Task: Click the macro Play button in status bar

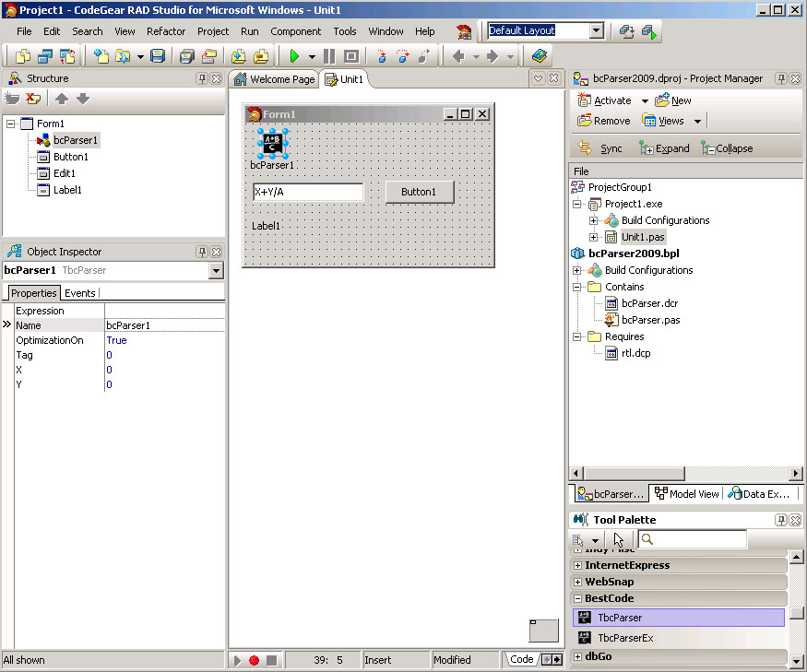Action: 237,660
